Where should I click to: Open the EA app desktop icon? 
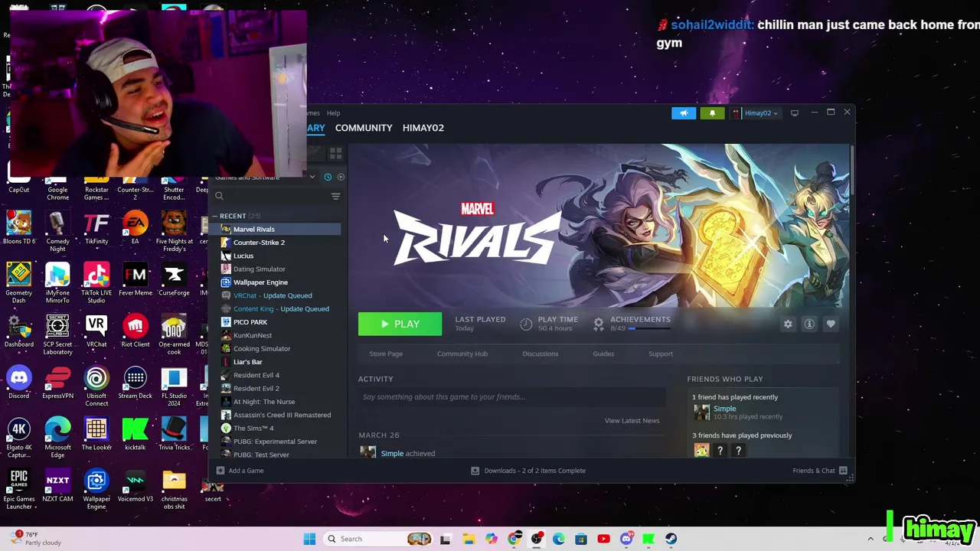tap(135, 227)
